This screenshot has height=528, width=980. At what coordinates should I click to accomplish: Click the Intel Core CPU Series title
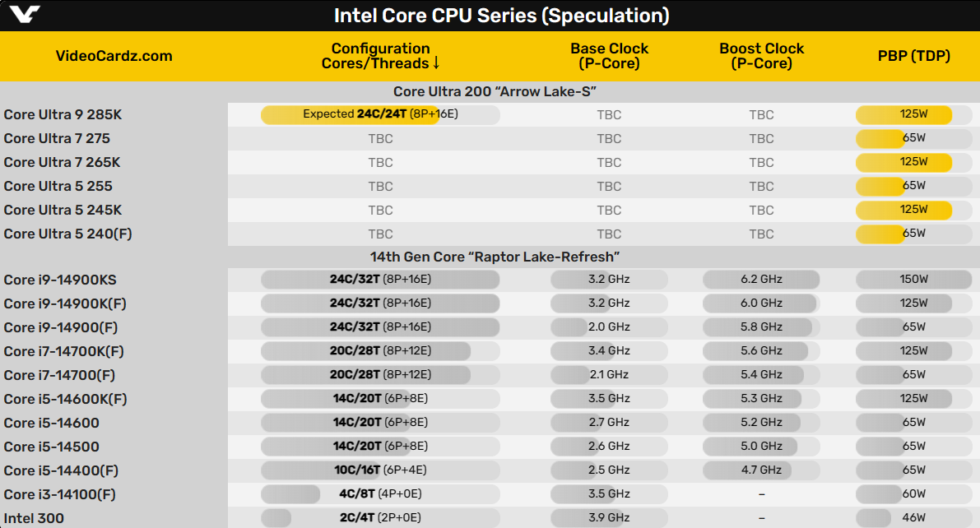click(501, 16)
